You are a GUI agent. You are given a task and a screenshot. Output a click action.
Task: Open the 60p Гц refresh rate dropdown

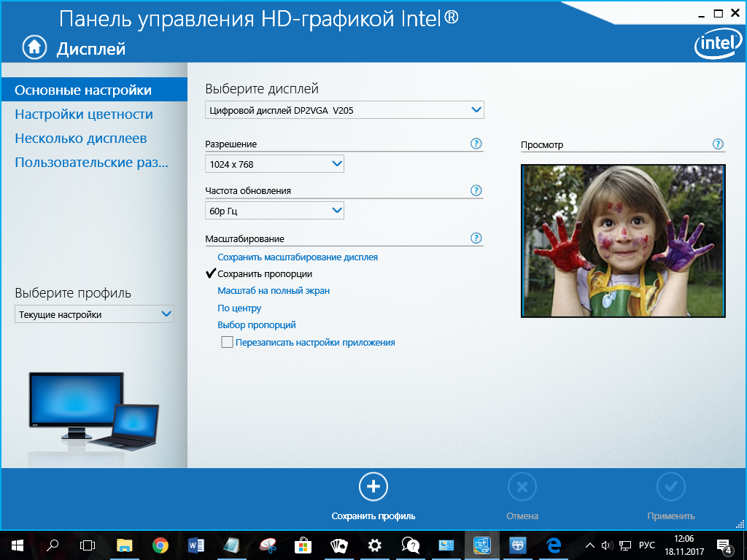[x=274, y=211]
